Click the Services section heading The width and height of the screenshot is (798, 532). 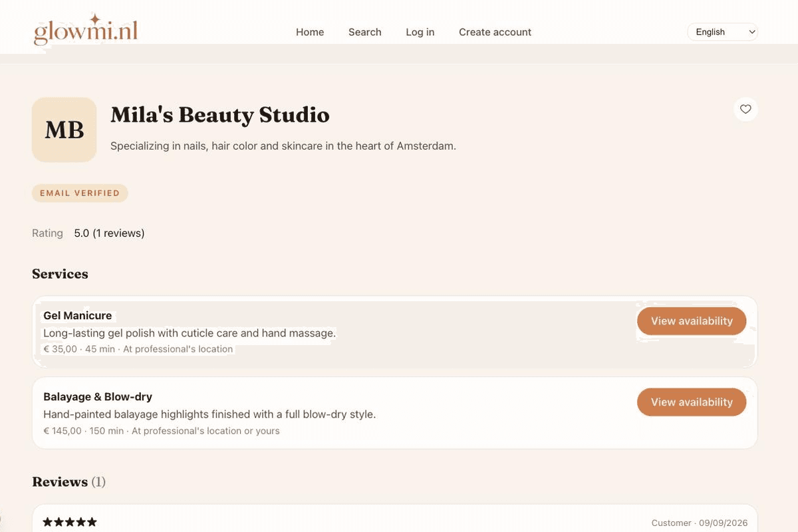pos(60,274)
